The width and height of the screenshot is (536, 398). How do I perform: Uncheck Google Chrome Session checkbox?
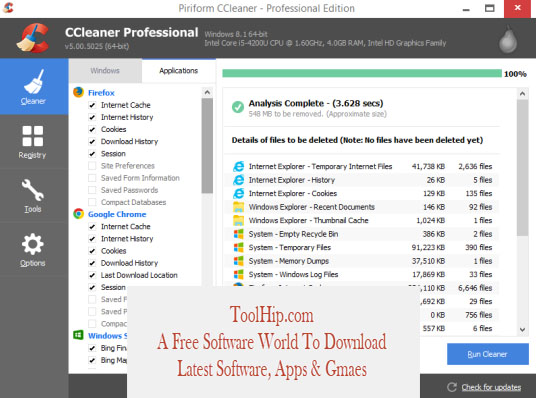(92, 287)
